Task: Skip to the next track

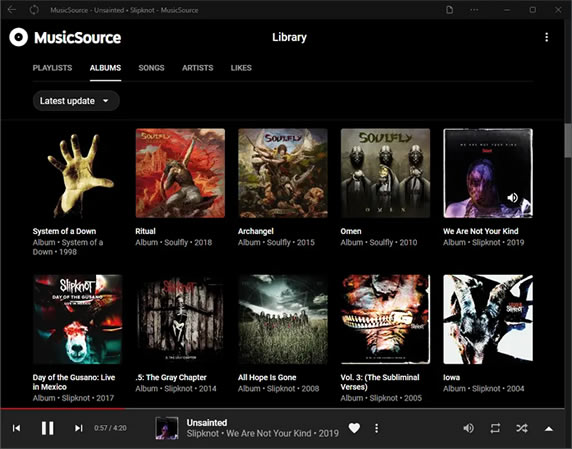Action: (x=78, y=428)
